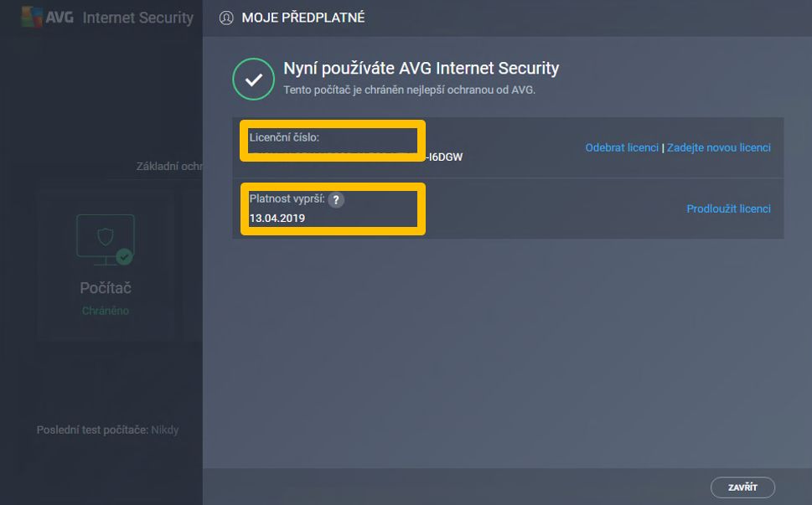This screenshot has width=812, height=505.
Task: Click the green checkmark status circle
Action: tap(253, 80)
